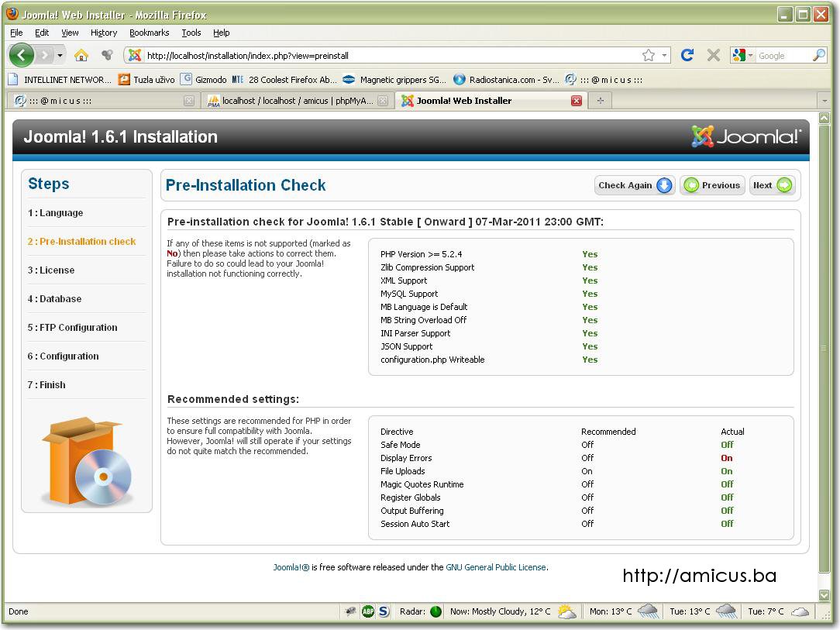The image size is (840, 630).
Task: Switch to the @micus tab
Action: [102, 101]
